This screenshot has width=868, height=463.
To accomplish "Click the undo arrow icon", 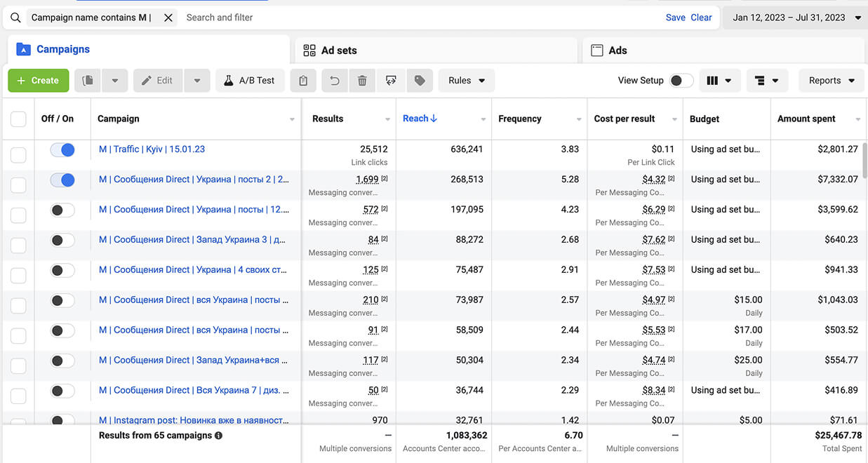I will tap(335, 81).
